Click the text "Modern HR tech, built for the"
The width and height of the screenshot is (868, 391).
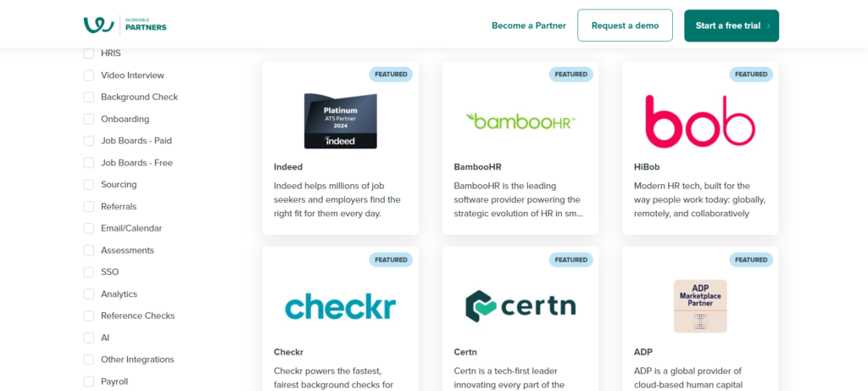coord(692,186)
